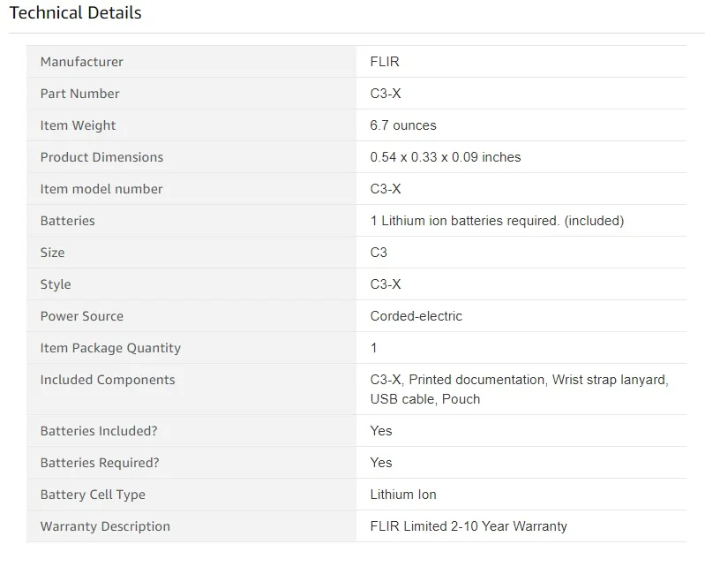Click the Technical Details heading
Image resolution: width=728 pixels, height=582 pixels.
coord(75,12)
